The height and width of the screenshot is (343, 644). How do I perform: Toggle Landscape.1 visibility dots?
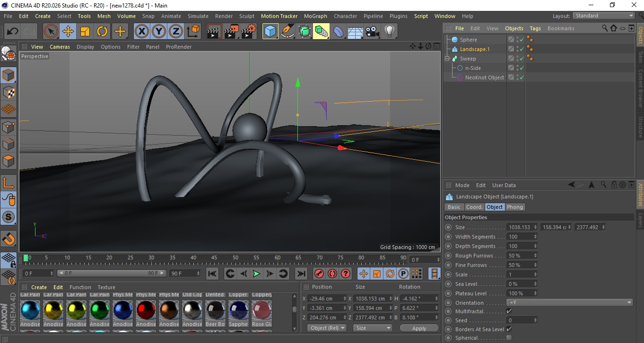click(x=517, y=49)
